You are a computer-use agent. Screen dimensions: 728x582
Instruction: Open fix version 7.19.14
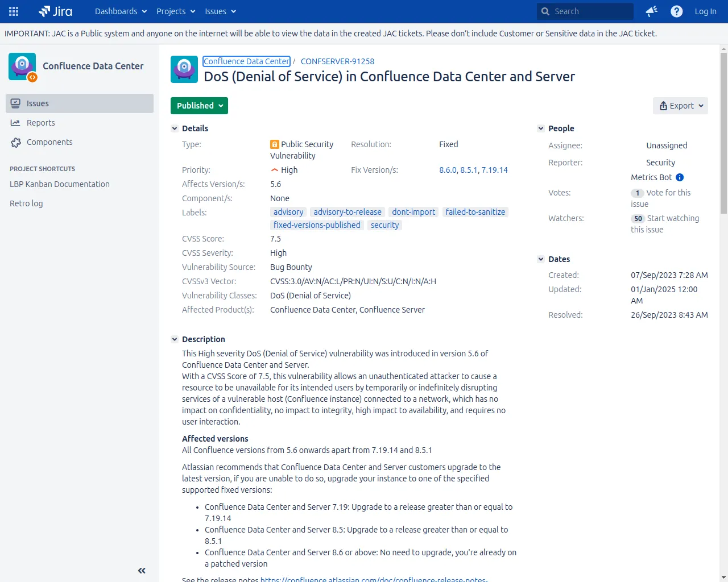495,170
